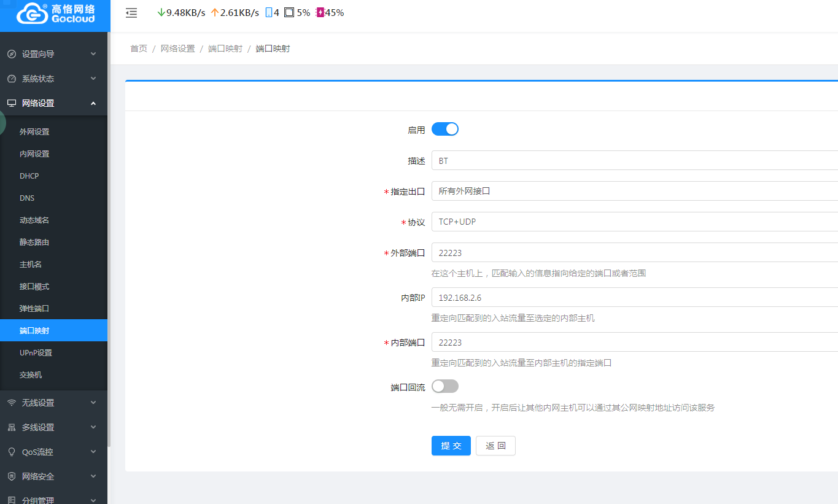Click the Gocloud logo

(x=55, y=15)
